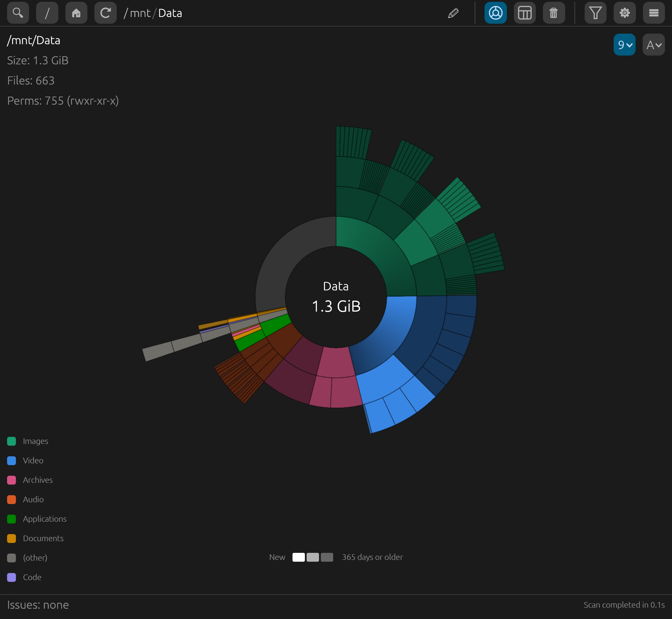Screen dimensions: 672x619
Task: Go to root directory slash button
Action: [47, 13]
